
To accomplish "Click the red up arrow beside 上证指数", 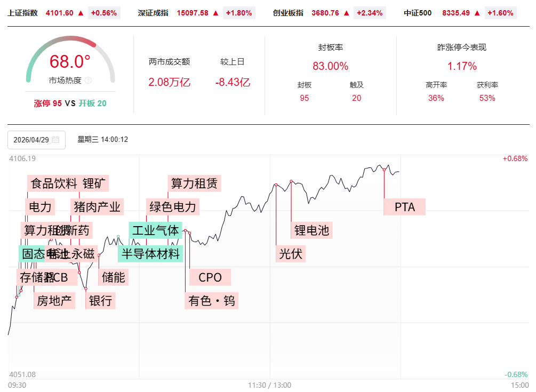I will [81, 13].
